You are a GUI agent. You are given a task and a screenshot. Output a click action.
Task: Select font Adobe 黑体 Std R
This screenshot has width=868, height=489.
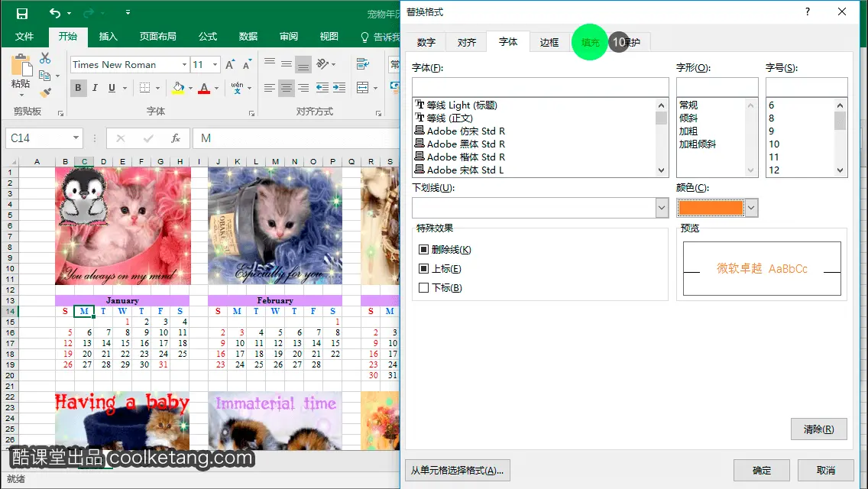(x=465, y=144)
